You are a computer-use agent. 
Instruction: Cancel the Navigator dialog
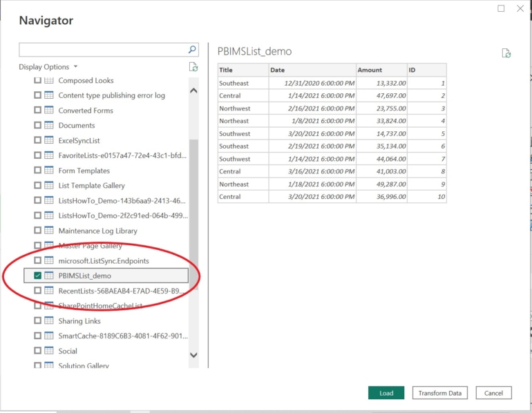point(493,393)
